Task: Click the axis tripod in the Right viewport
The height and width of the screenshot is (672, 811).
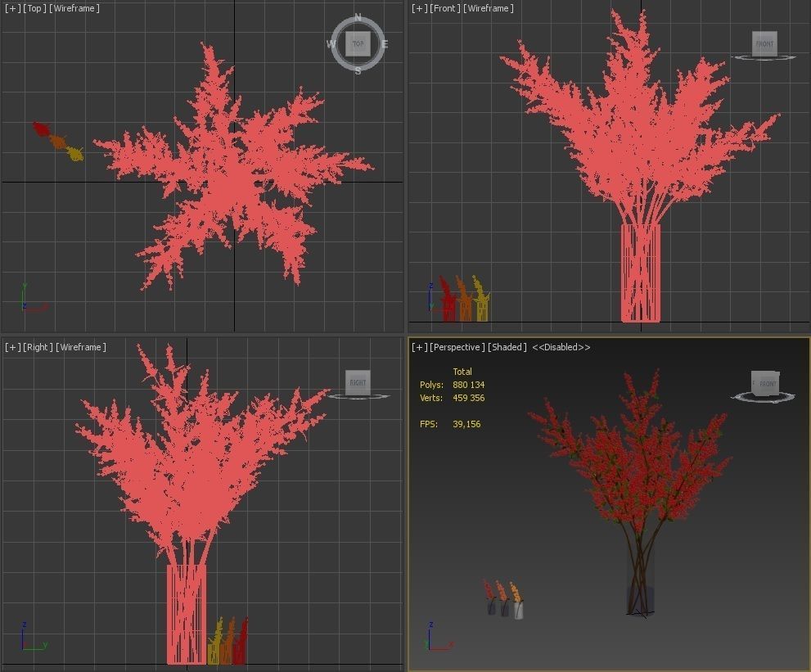Action: click(x=34, y=636)
